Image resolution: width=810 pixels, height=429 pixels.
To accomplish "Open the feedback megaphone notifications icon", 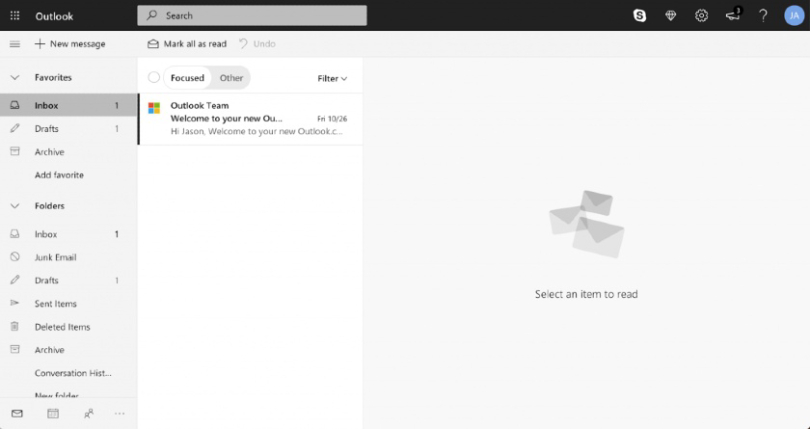I will click(732, 15).
